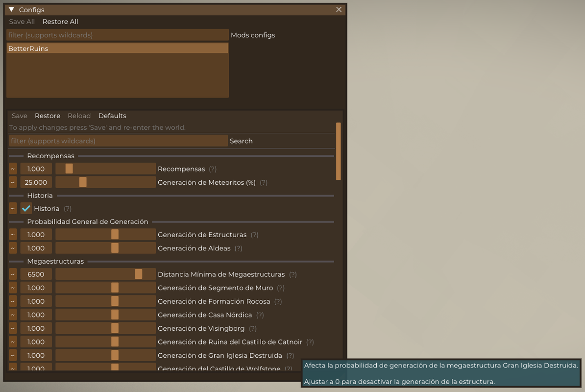
Task: Click the Save button for BetterRuins
Action: (20, 116)
